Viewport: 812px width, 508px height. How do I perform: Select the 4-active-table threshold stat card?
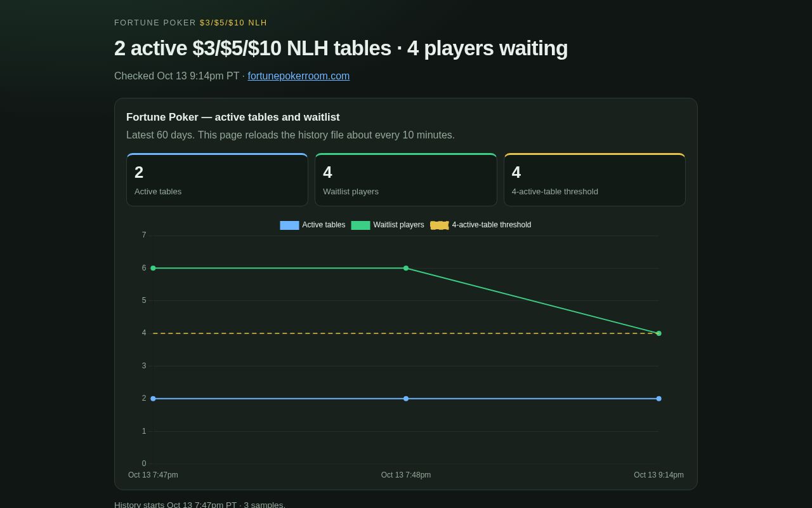tap(594, 180)
